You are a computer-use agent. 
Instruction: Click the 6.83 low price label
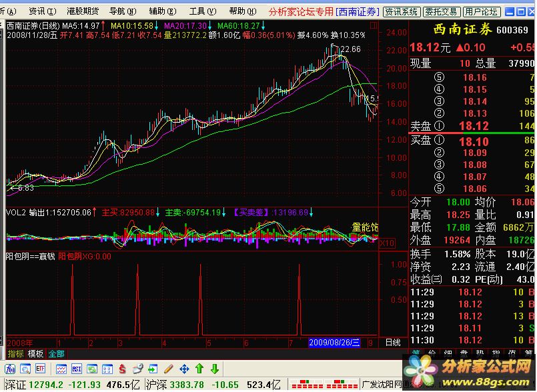[26, 188]
